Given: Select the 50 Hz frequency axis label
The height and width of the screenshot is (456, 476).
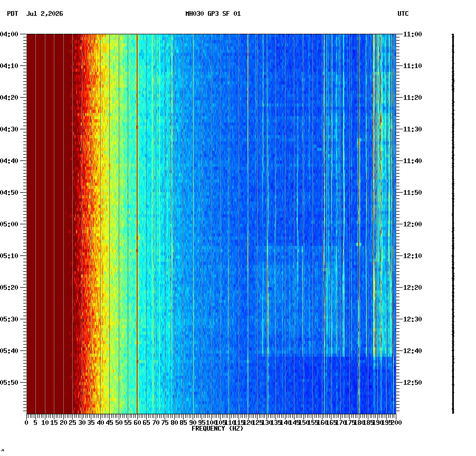Looking at the screenshot, I should point(119,423).
